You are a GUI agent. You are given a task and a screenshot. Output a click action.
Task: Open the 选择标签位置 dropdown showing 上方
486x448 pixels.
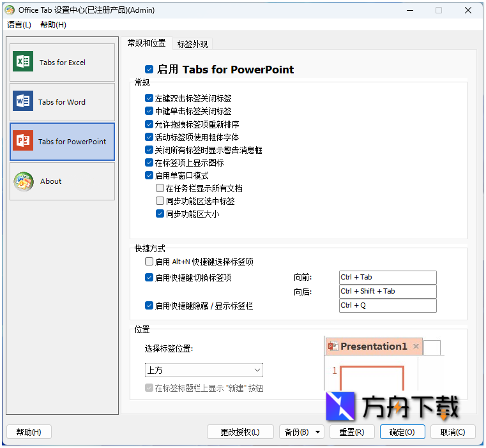pyautogui.click(x=204, y=370)
